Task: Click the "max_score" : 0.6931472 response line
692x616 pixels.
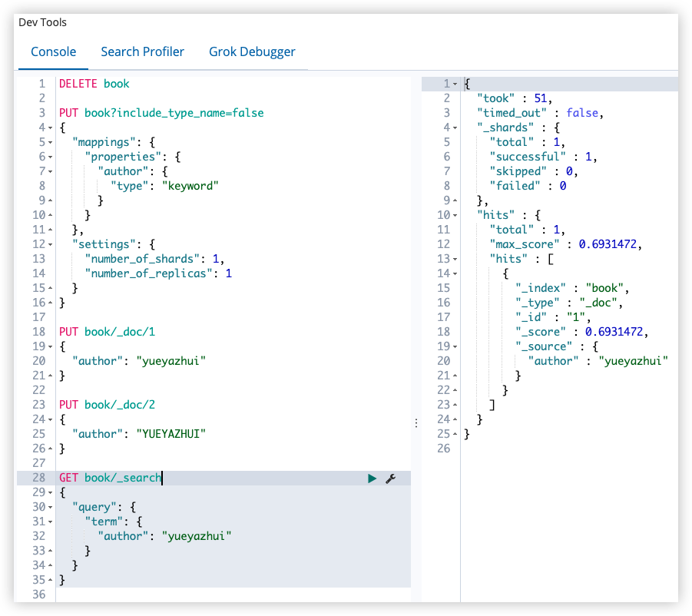Action: [x=566, y=244]
